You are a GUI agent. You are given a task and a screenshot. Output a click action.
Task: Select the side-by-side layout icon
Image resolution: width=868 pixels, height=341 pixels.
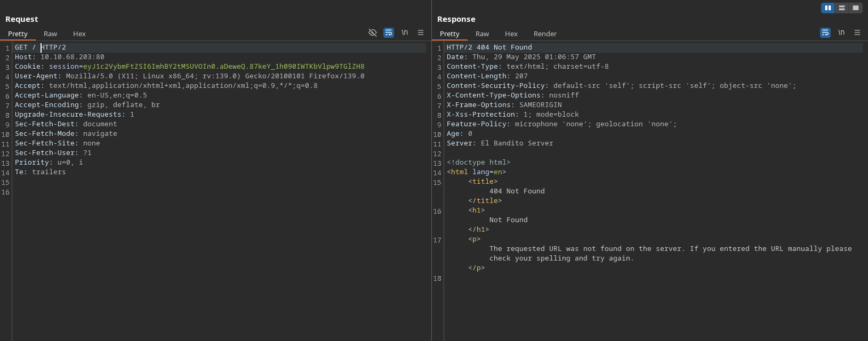[828, 8]
